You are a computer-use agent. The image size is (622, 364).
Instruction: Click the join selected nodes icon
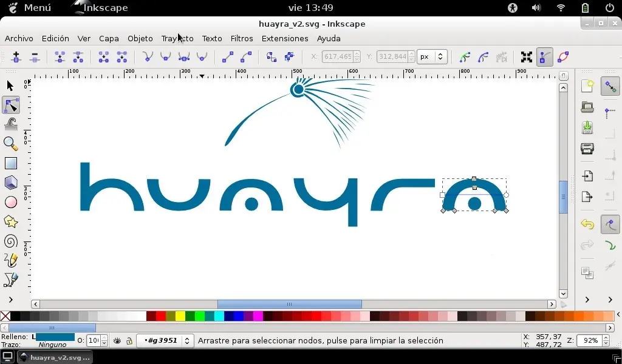click(x=60, y=57)
